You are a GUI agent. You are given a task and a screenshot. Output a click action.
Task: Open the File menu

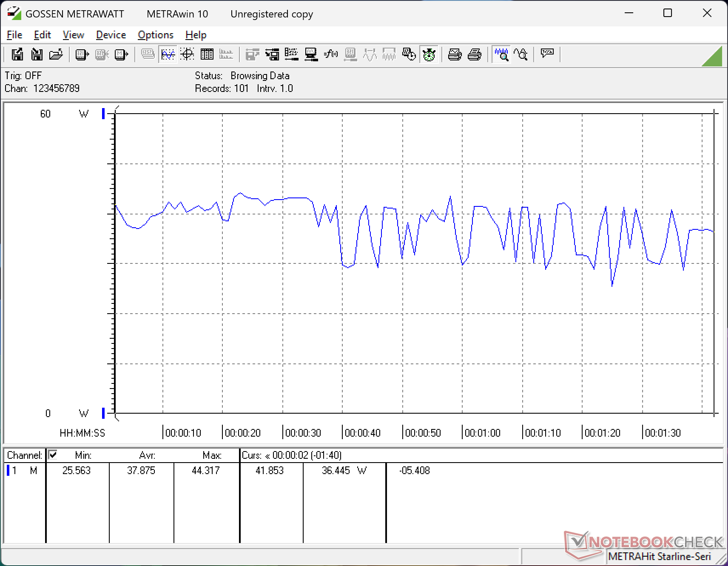point(14,35)
